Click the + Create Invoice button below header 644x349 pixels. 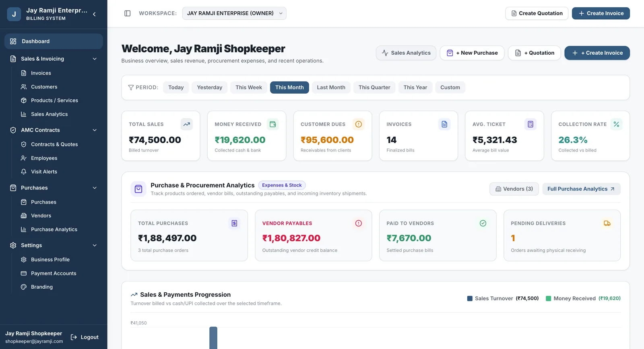[x=597, y=53]
